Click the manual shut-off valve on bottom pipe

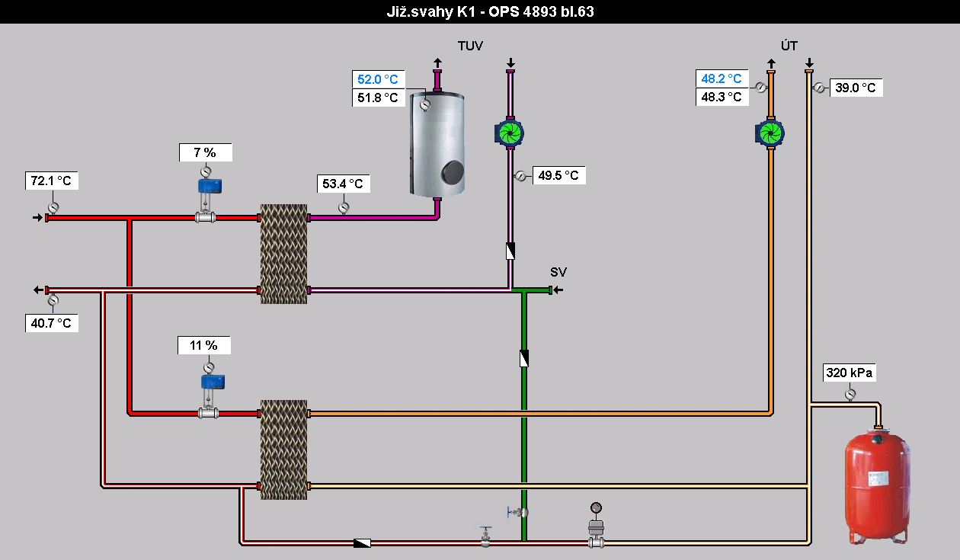coord(485,538)
